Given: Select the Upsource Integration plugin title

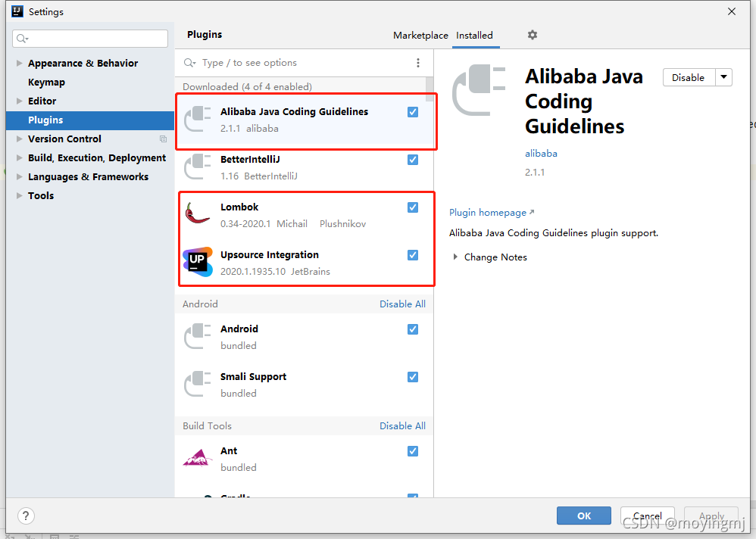Looking at the screenshot, I should 270,255.
